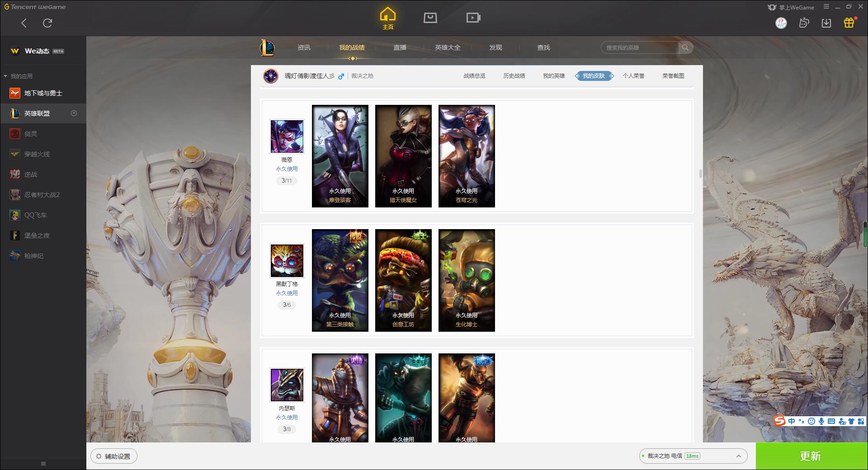Screen dimensions: 868x470
Task: Click the green 更新 button
Action: (x=812, y=456)
